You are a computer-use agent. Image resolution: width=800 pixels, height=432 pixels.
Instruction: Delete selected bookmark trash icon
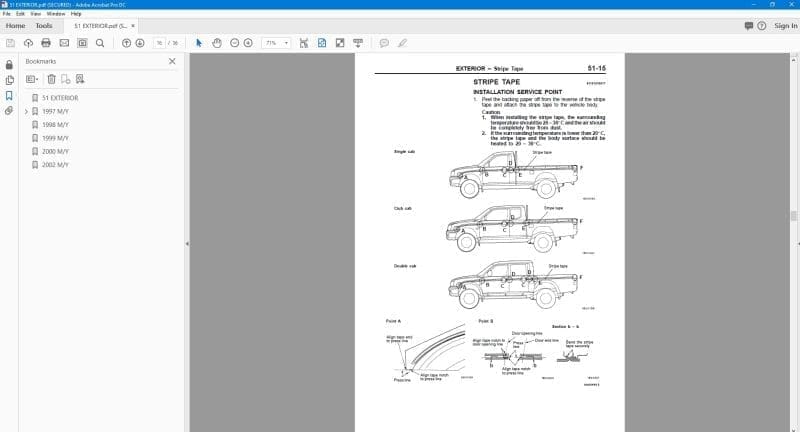[x=52, y=79]
